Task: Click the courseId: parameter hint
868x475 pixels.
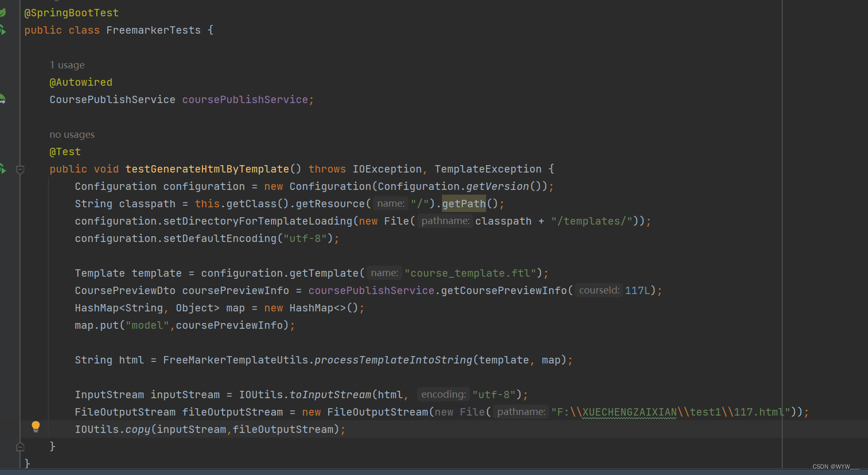Action: [x=599, y=290]
